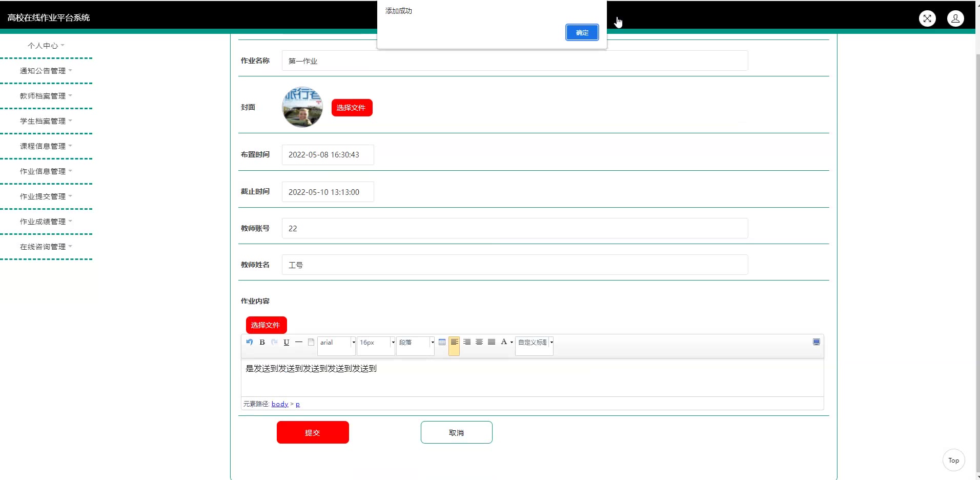The width and height of the screenshot is (980, 480).
Task: Set right alignment in the editor
Action: click(x=467, y=342)
